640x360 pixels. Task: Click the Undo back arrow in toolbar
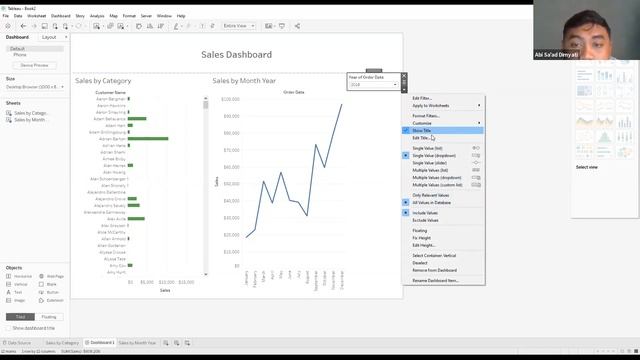pyautogui.click(x=23, y=26)
